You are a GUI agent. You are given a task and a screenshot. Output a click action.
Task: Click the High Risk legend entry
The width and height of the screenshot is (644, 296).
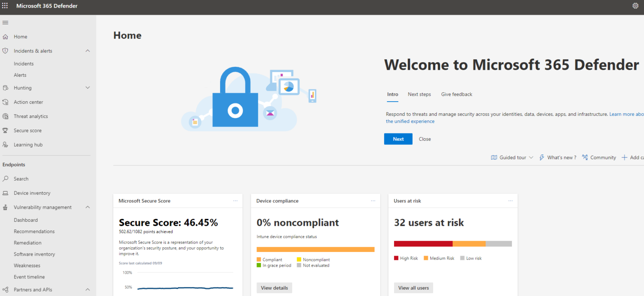406,258
